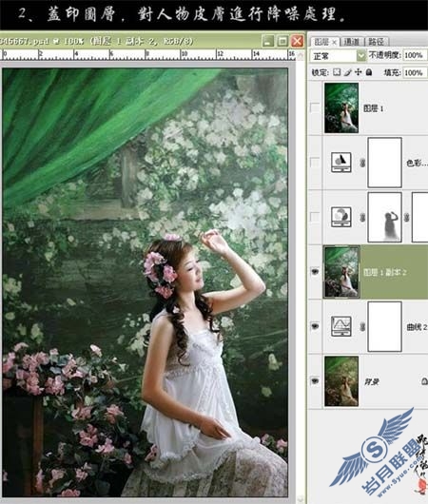This screenshot has height=504, width=428.
Task: Switch to the 通道 (Channels) tab
Action: pos(351,42)
